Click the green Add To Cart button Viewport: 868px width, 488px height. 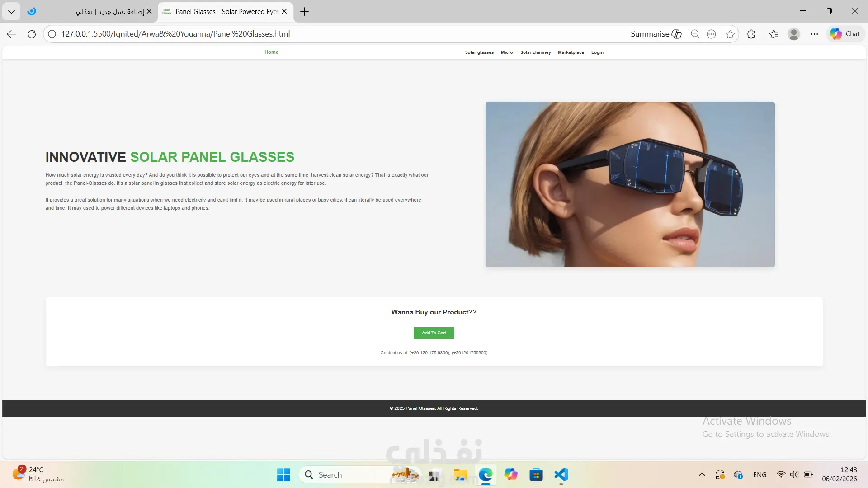point(434,333)
